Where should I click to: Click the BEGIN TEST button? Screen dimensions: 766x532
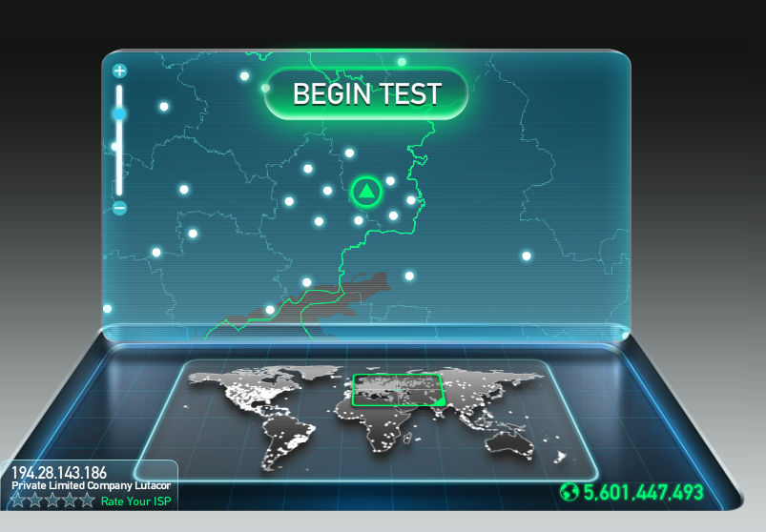[366, 93]
